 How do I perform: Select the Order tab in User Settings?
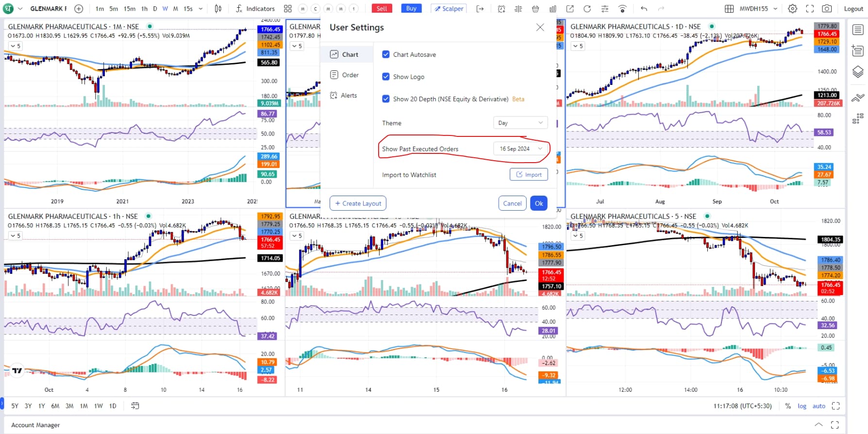click(347, 75)
